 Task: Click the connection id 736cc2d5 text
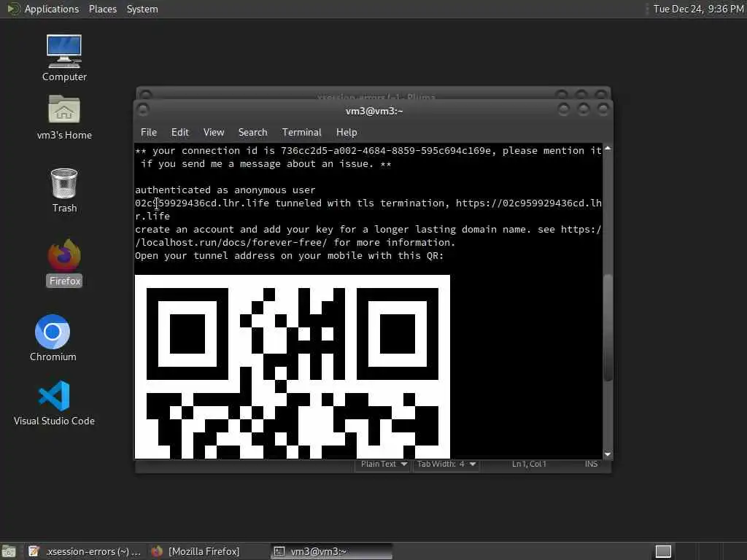click(x=385, y=150)
